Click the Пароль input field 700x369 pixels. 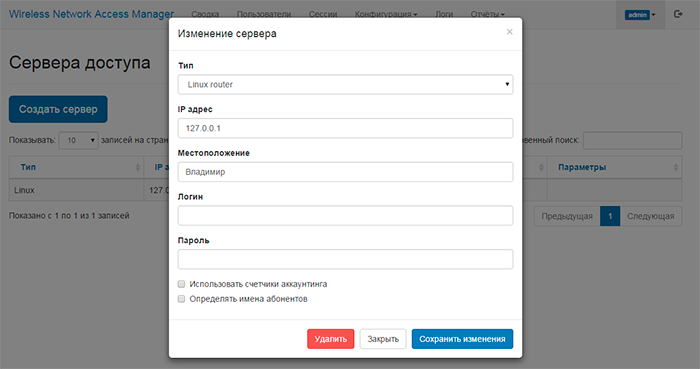click(345, 259)
